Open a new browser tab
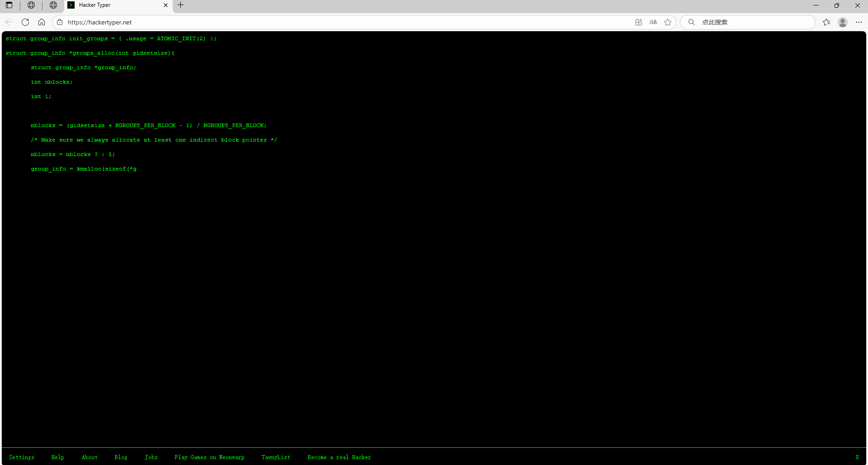The image size is (868, 465). tap(181, 5)
